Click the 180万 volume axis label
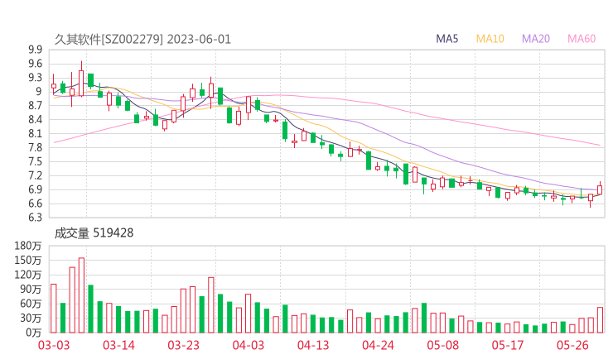The image size is (613, 364). [28, 246]
